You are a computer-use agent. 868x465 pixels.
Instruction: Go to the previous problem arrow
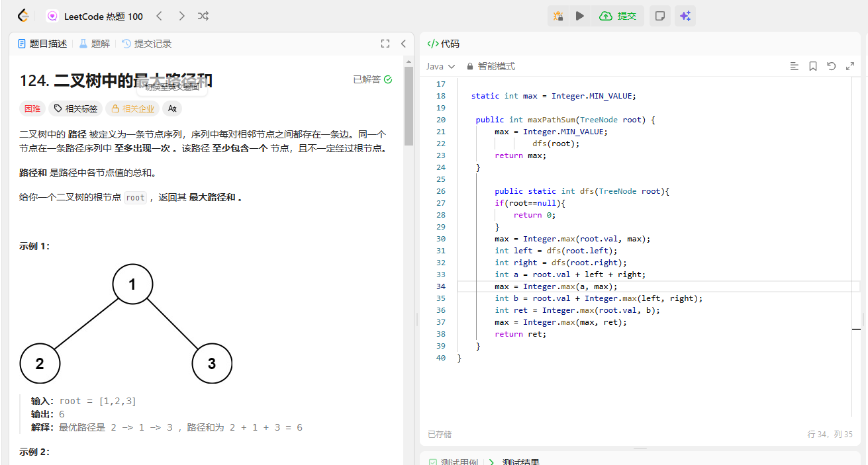[x=159, y=16]
